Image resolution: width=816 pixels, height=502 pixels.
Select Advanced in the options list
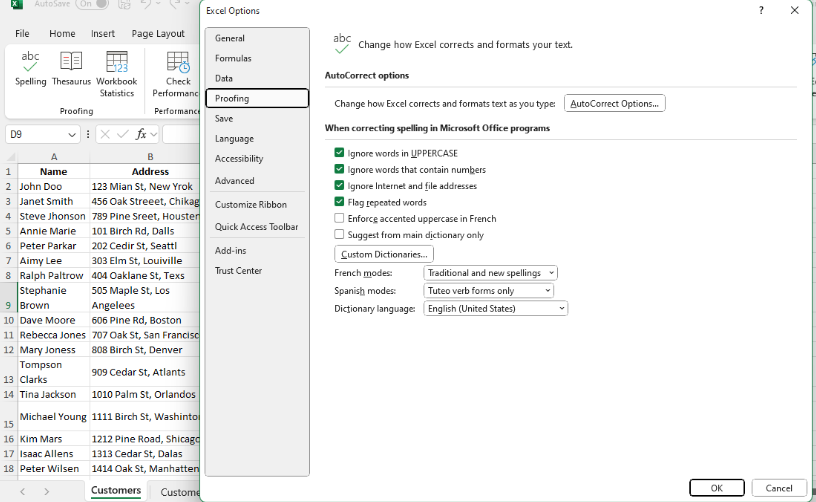click(235, 181)
